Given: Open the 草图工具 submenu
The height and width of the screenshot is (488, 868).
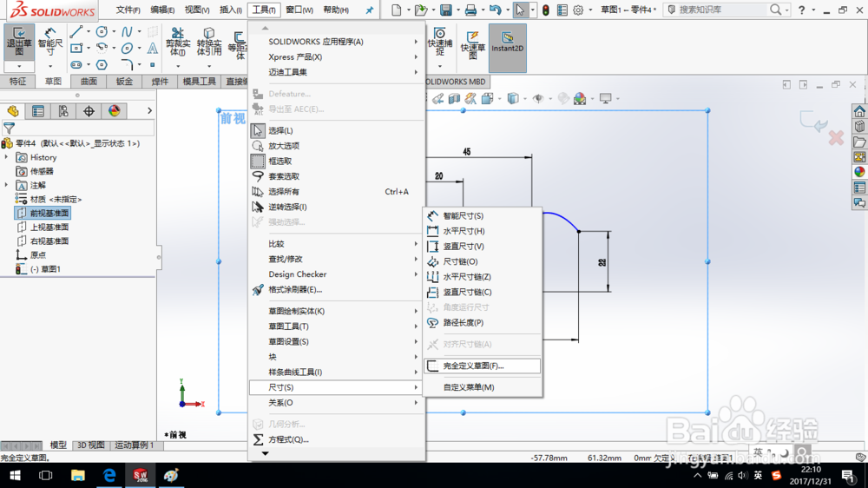Looking at the screenshot, I should (337, 326).
